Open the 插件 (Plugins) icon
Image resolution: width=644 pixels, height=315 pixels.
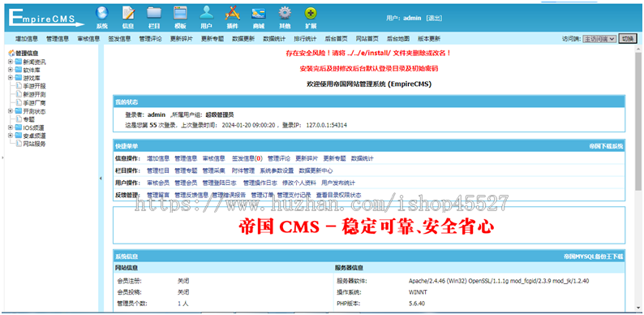point(232,13)
